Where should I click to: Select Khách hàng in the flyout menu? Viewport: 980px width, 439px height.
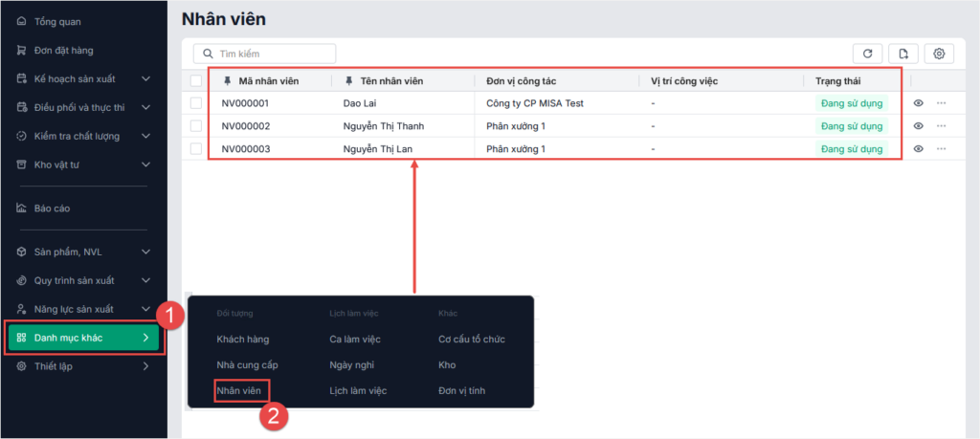(242, 340)
